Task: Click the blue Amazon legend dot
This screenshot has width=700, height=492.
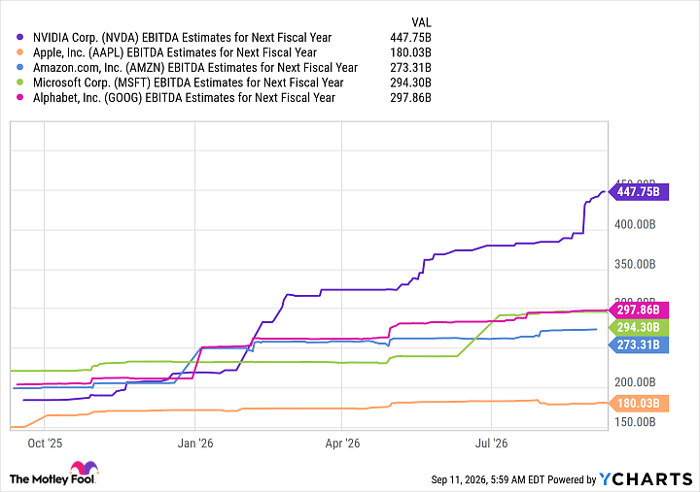Action: pyautogui.click(x=20, y=67)
